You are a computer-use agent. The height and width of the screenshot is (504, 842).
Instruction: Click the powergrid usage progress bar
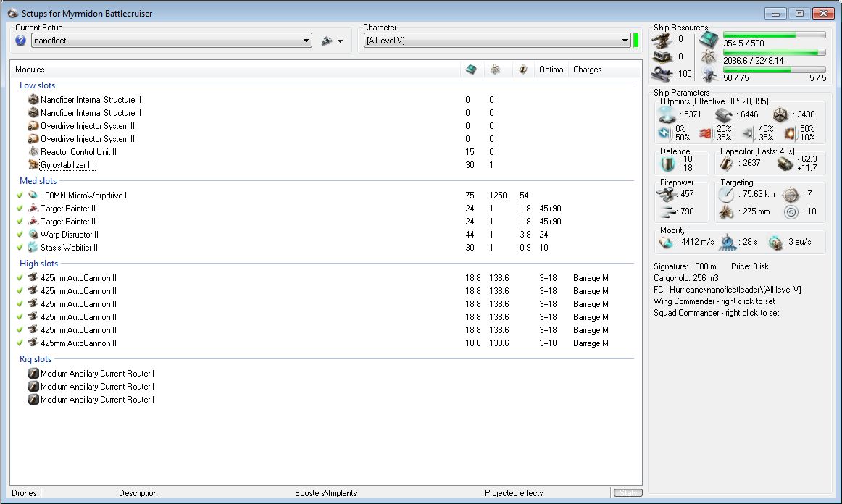tap(774, 53)
